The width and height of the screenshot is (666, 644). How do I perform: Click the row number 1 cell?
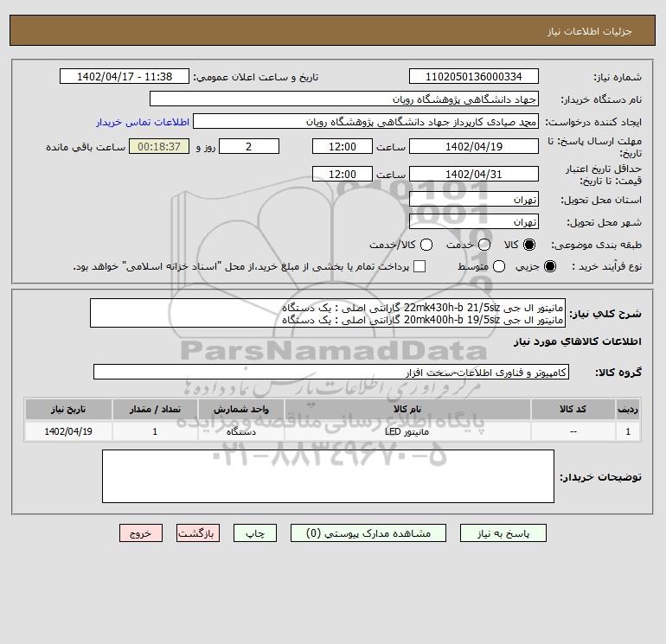click(x=628, y=431)
